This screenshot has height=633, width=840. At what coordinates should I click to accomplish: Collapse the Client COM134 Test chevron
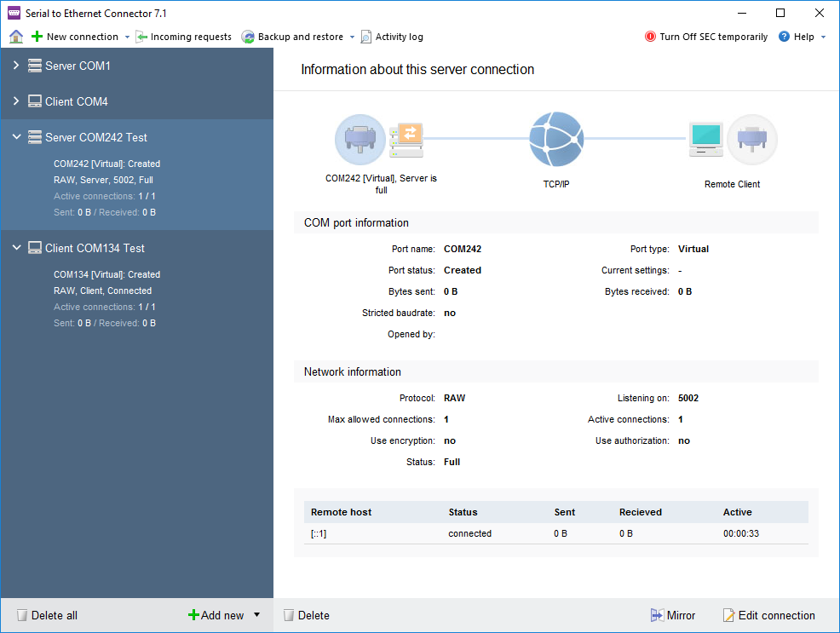click(16, 247)
